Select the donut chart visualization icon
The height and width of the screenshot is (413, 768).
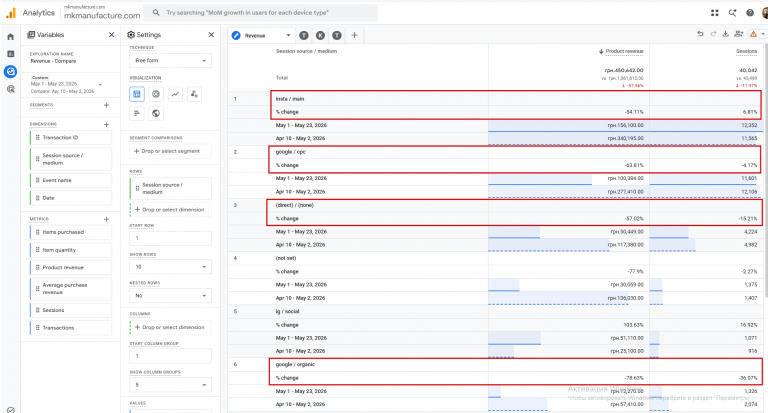(x=156, y=94)
